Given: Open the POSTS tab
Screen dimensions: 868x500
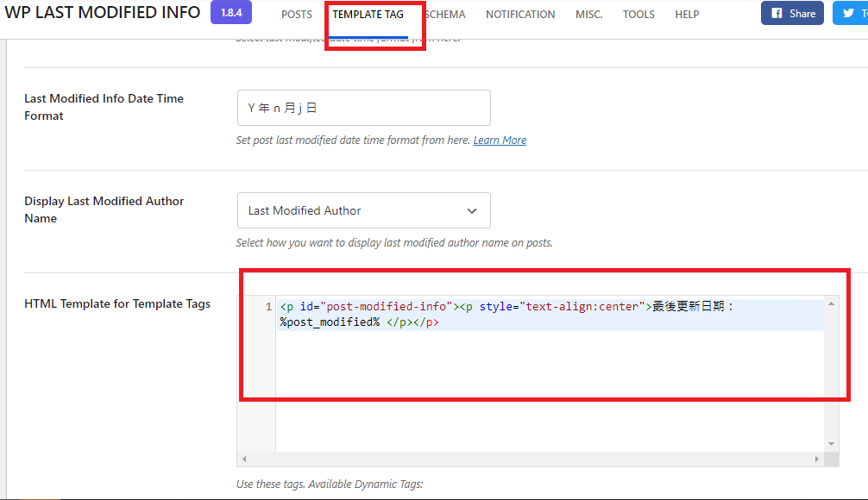Looking at the screenshot, I should point(297,15).
